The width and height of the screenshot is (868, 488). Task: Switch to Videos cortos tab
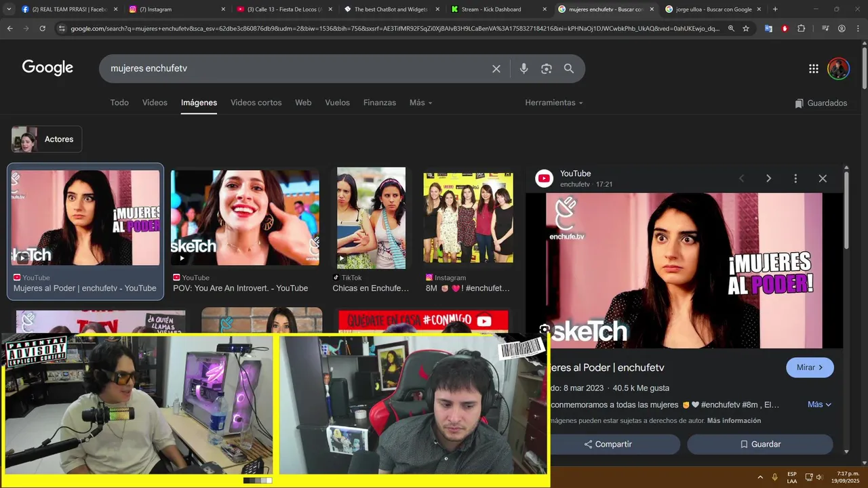click(256, 102)
